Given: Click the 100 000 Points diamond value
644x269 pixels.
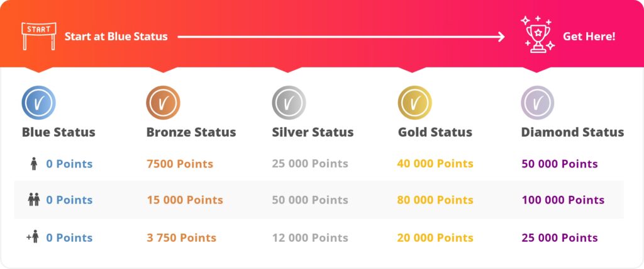Looking at the screenshot, I should pos(563,200).
